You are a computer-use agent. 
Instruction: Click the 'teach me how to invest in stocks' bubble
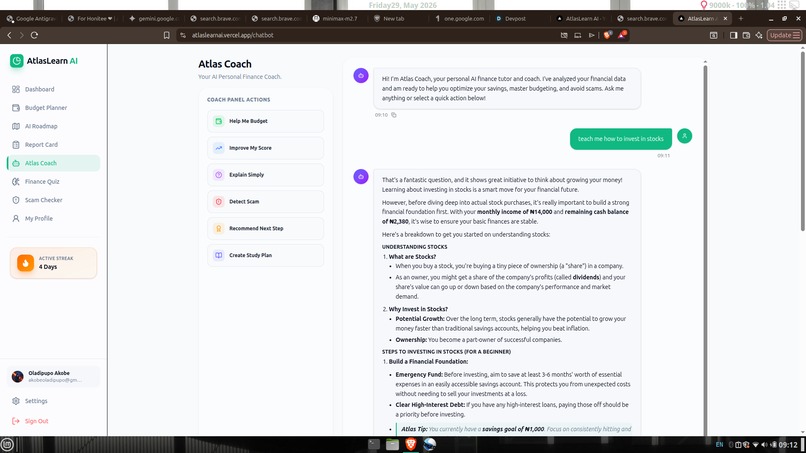point(620,139)
